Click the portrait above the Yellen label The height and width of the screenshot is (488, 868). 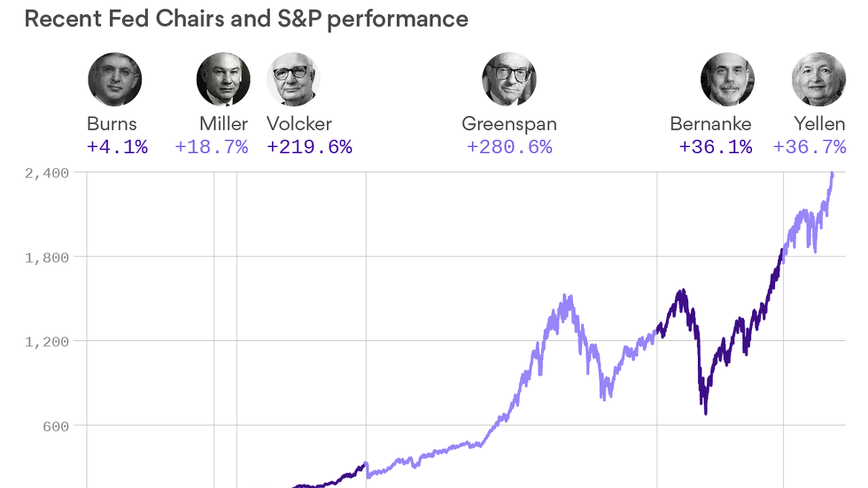[819, 80]
